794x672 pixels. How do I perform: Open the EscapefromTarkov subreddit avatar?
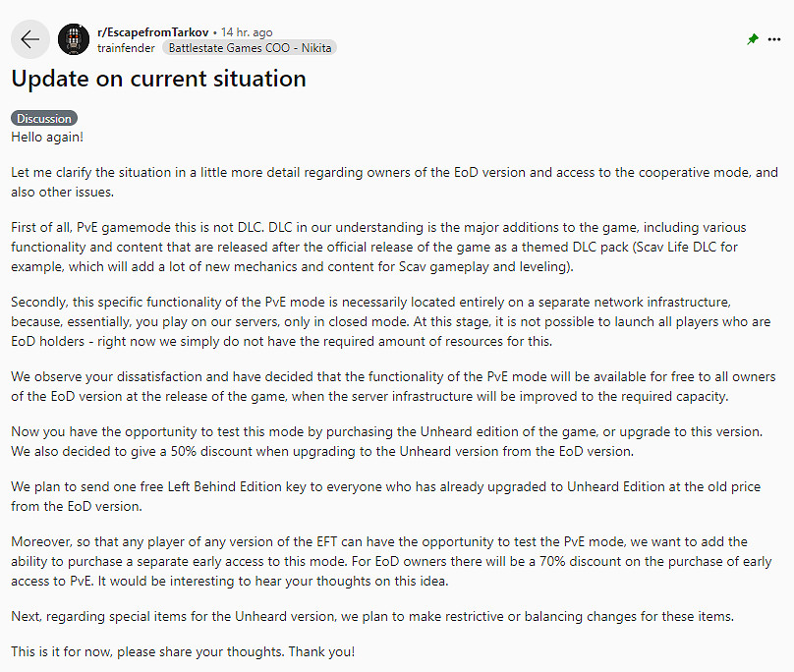pyautogui.click(x=74, y=39)
